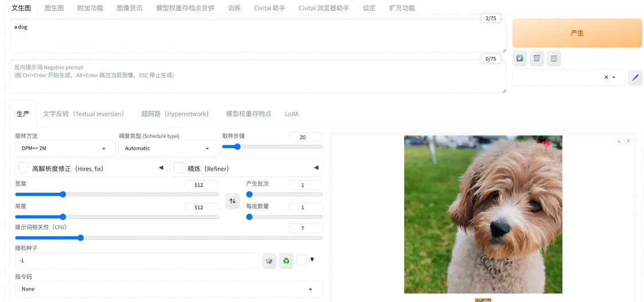Enable the Hires. fix checkbox

pyautogui.click(x=24, y=168)
